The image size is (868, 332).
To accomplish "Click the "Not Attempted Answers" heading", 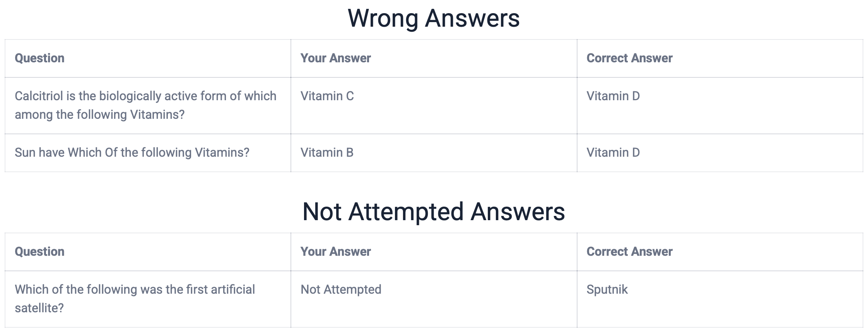I will (x=434, y=212).
